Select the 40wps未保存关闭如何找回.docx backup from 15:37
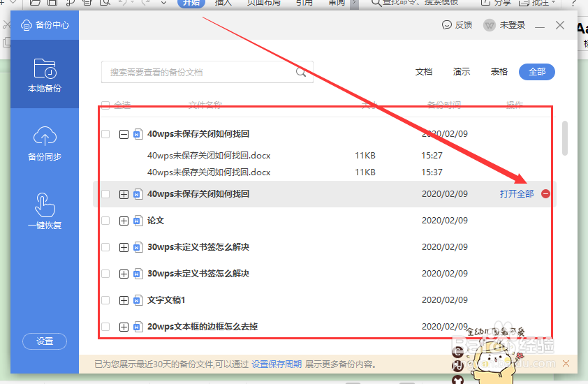 [x=209, y=172]
